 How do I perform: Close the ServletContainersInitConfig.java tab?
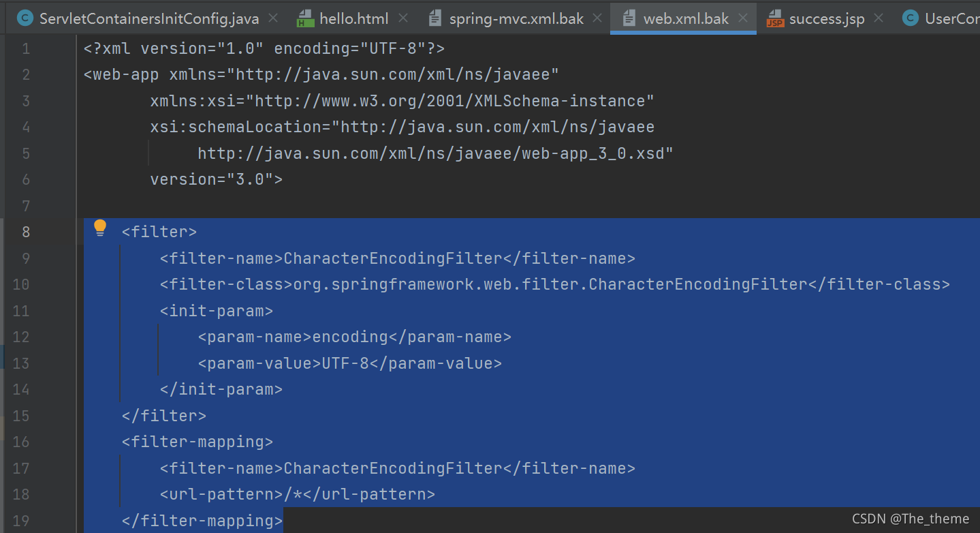[x=272, y=18]
